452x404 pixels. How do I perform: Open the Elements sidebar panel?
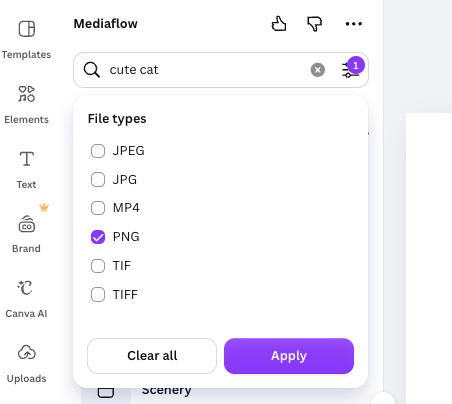coord(26,104)
